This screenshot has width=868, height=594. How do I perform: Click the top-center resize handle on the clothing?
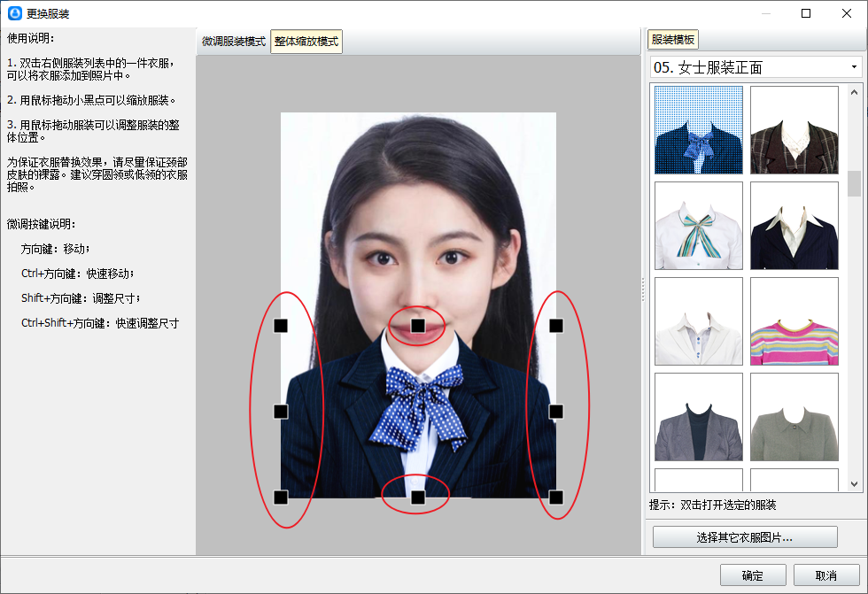(x=418, y=326)
